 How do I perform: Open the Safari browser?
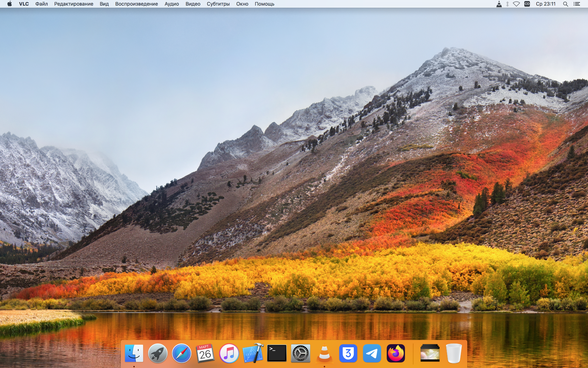click(x=182, y=353)
